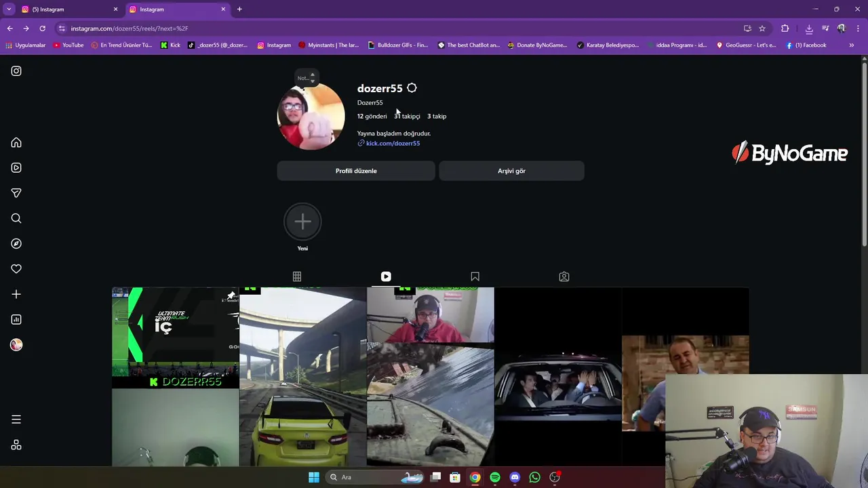
Task: Switch to the posts grid tab
Action: (297, 277)
